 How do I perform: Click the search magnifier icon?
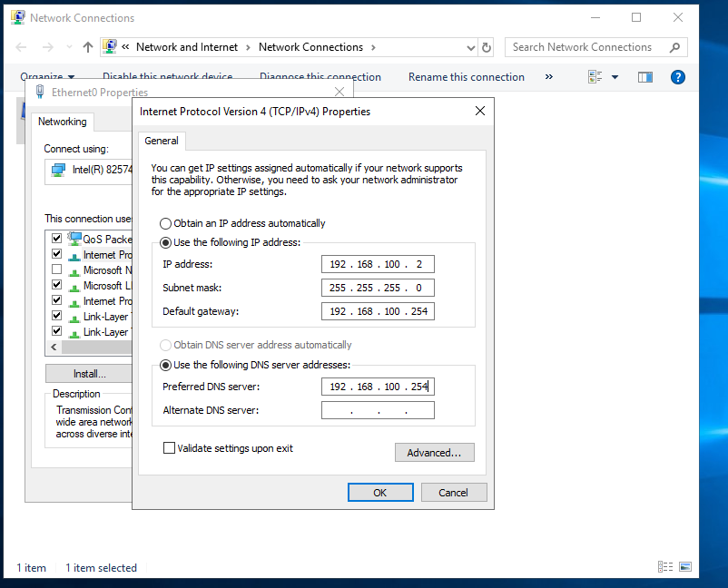tap(674, 47)
